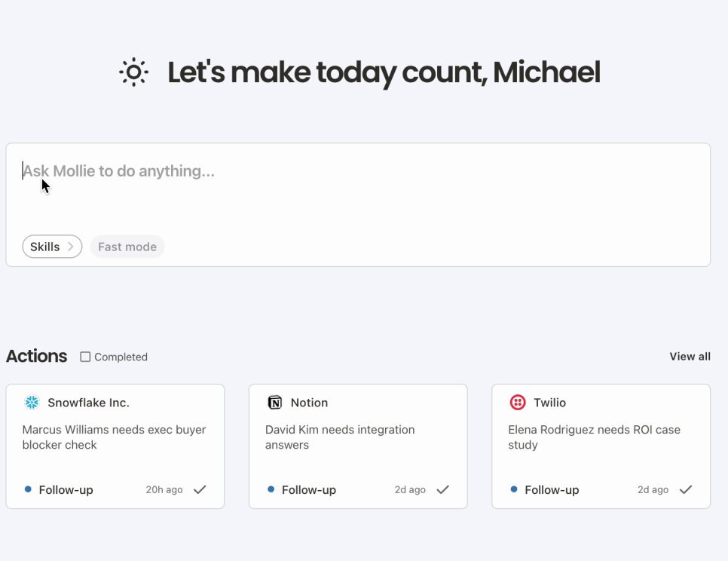Mark the Snowflake action complete with checkmark
The width and height of the screenshot is (728, 561).
tap(200, 489)
